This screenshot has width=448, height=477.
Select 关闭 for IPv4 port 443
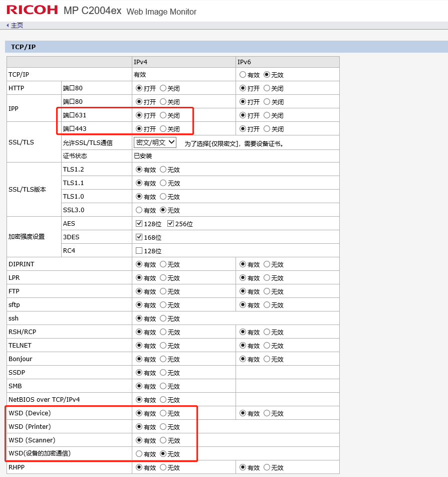point(163,129)
